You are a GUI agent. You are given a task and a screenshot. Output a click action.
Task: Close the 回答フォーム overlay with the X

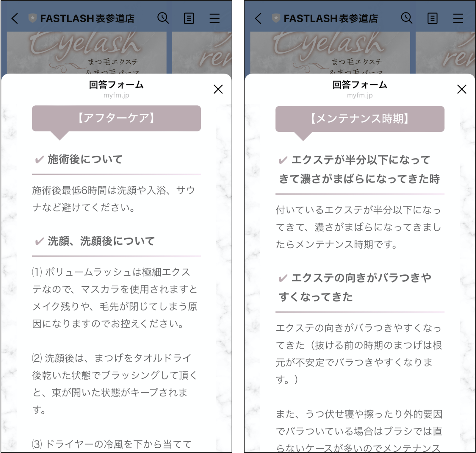click(219, 90)
